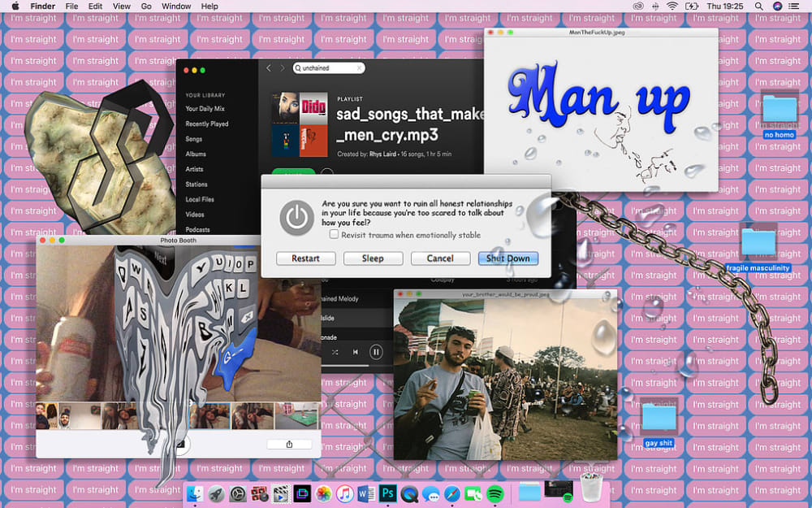The width and height of the screenshot is (812, 508).
Task: Check the battery charging icon
Action: click(692, 7)
